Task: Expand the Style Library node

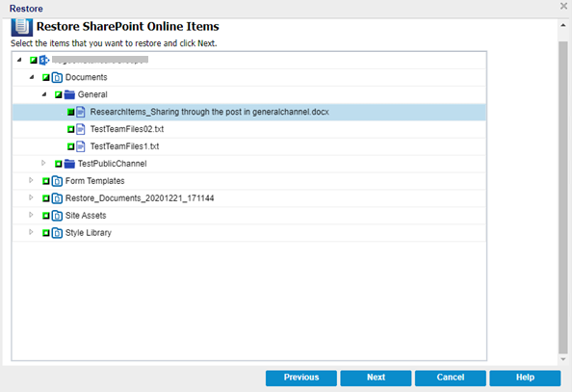Action: click(31, 232)
